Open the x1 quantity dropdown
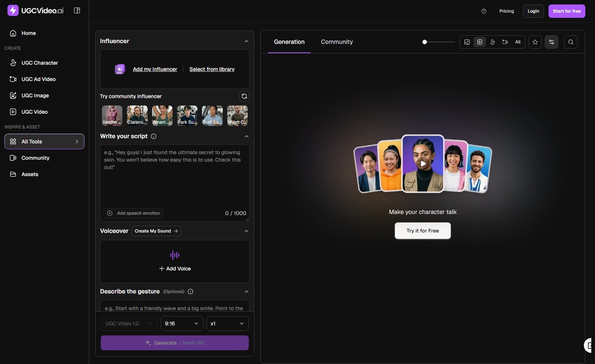The width and height of the screenshot is (595, 364). pyautogui.click(x=228, y=324)
